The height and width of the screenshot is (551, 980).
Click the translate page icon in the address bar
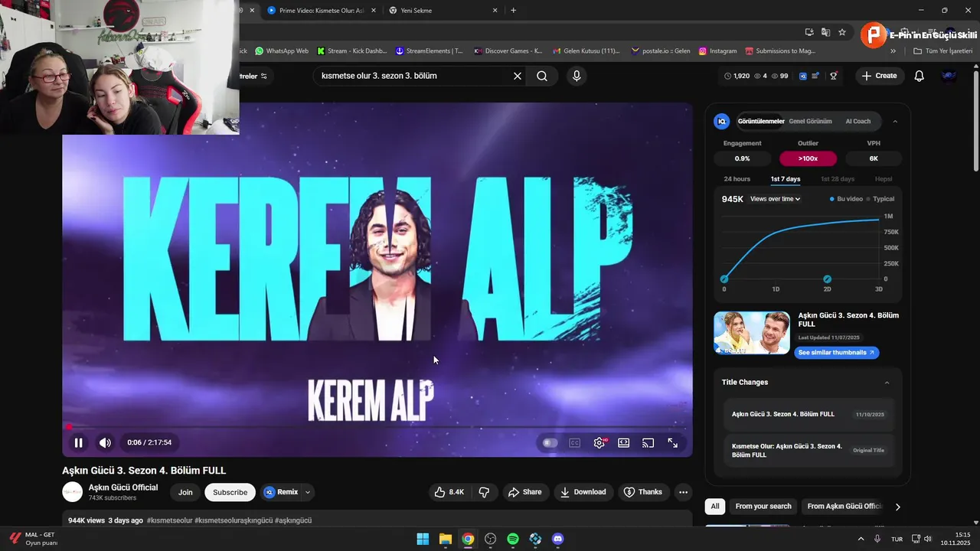825,32
